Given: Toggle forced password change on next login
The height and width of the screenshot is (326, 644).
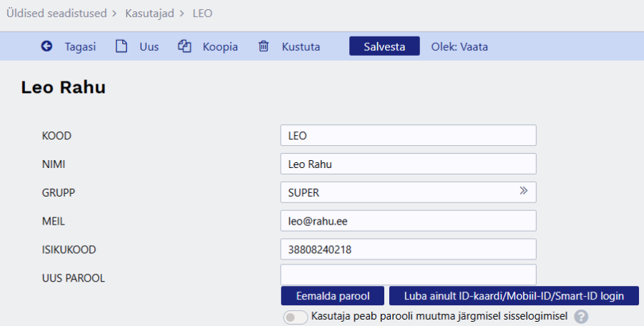Looking at the screenshot, I should click(x=295, y=317).
